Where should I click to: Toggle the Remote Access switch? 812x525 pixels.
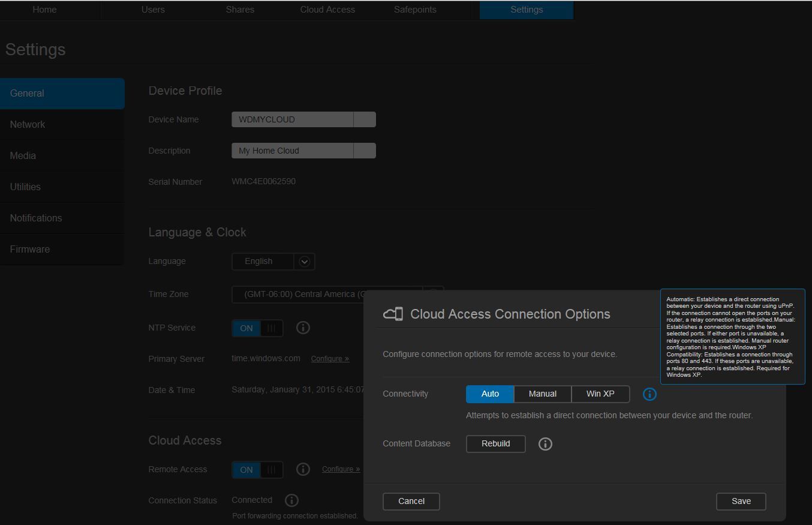pyautogui.click(x=257, y=470)
